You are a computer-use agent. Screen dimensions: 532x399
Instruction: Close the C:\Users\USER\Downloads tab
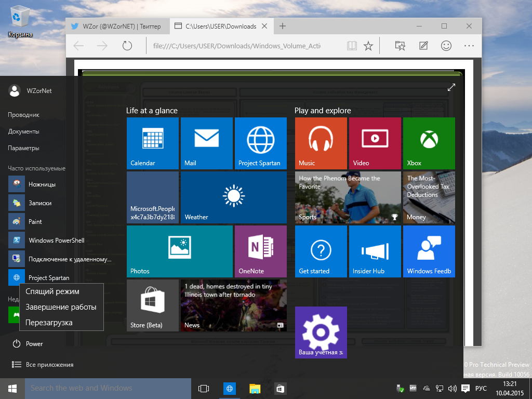[264, 26]
